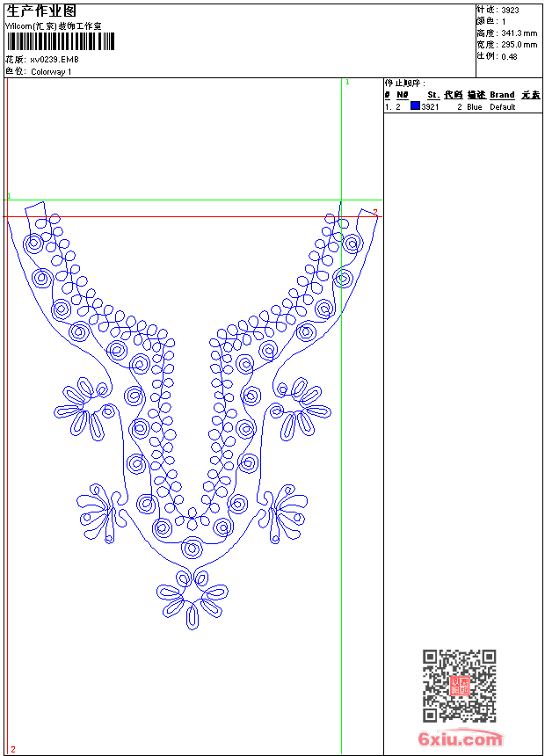Click the QR code image
The image size is (545, 756).
point(460,686)
